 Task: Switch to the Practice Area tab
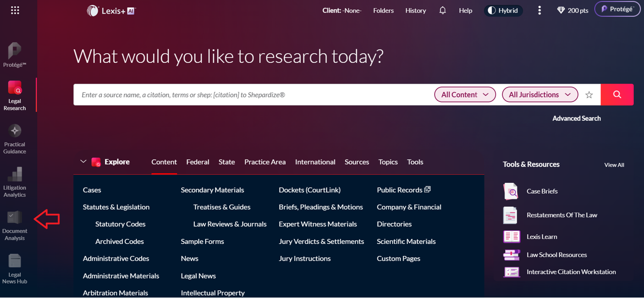pos(265,162)
